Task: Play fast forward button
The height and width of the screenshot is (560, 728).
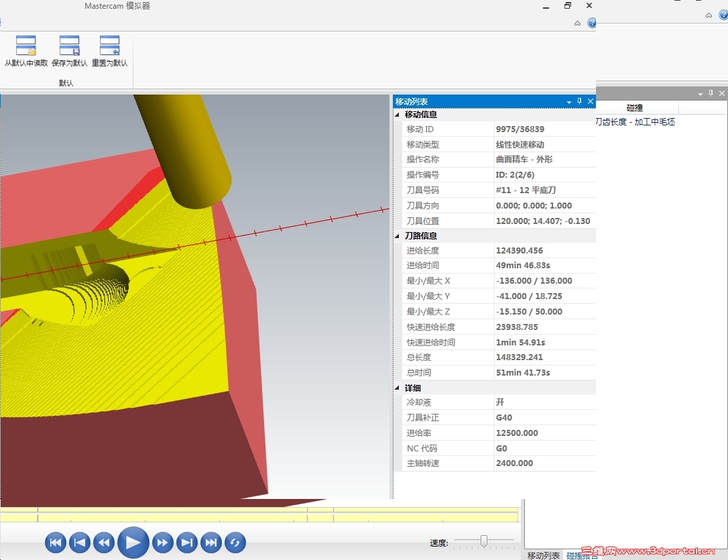Action: pos(162,543)
